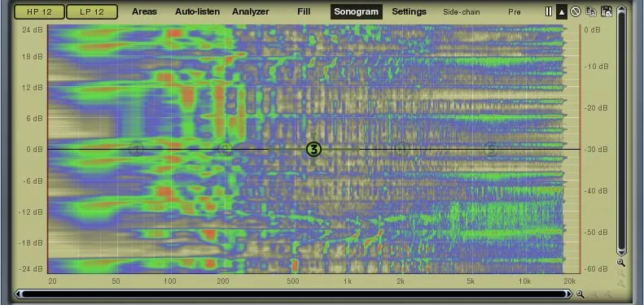Click the -60 dB level label on right axis
This screenshot has width=644, height=305.
(596, 269)
